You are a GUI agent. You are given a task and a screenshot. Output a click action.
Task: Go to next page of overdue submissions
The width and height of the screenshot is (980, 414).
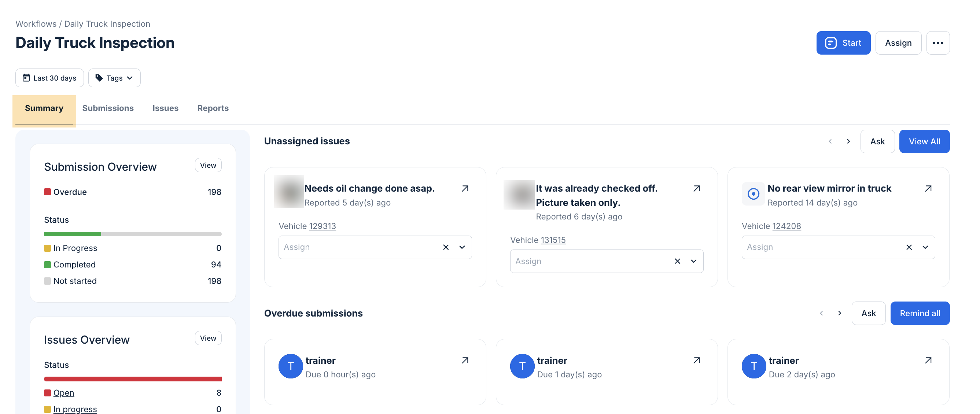click(840, 313)
